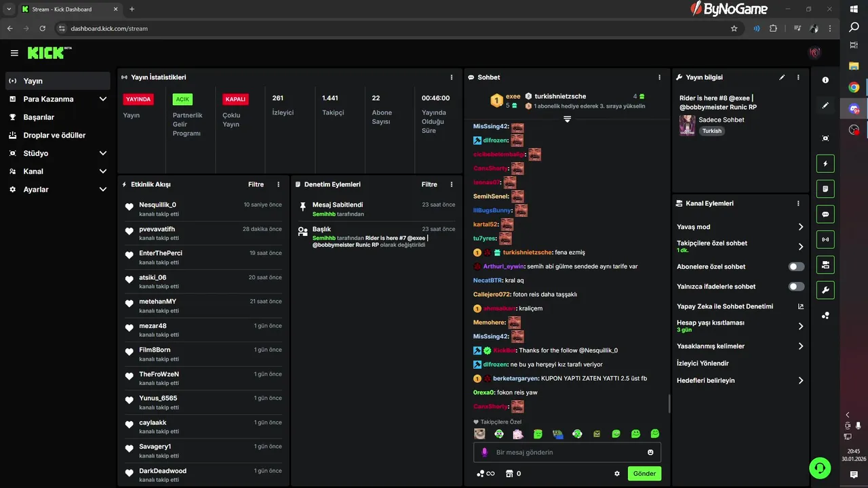Click pencil icon in right vertical toolbar

(825, 106)
